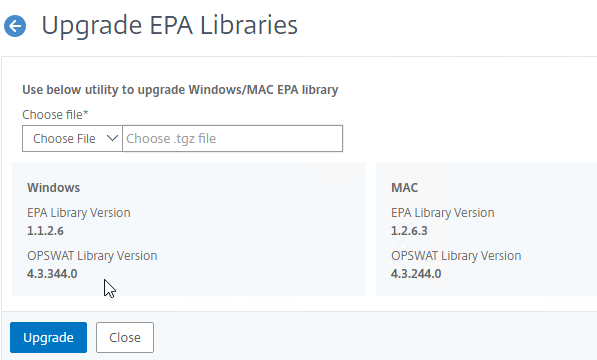Screen dimensions: 597x360
Task: Click the Windows/MAC EPA utility instruction text
Action: (180, 90)
